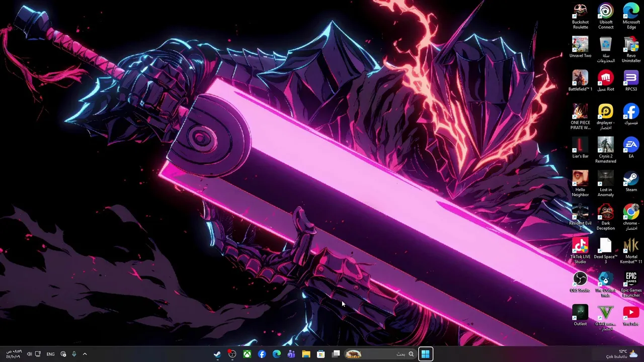Select the Unravel Two desktop icon
The height and width of the screenshot is (362, 644).
point(580,48)
